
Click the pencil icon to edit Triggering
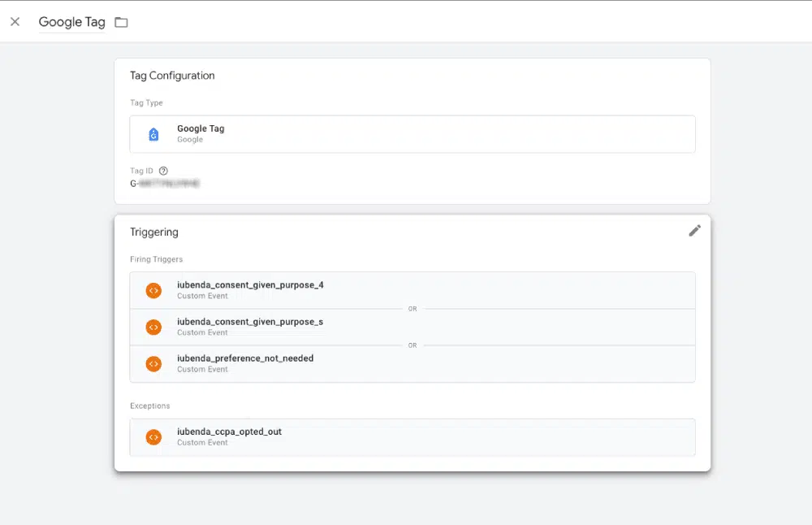point(694,231)
